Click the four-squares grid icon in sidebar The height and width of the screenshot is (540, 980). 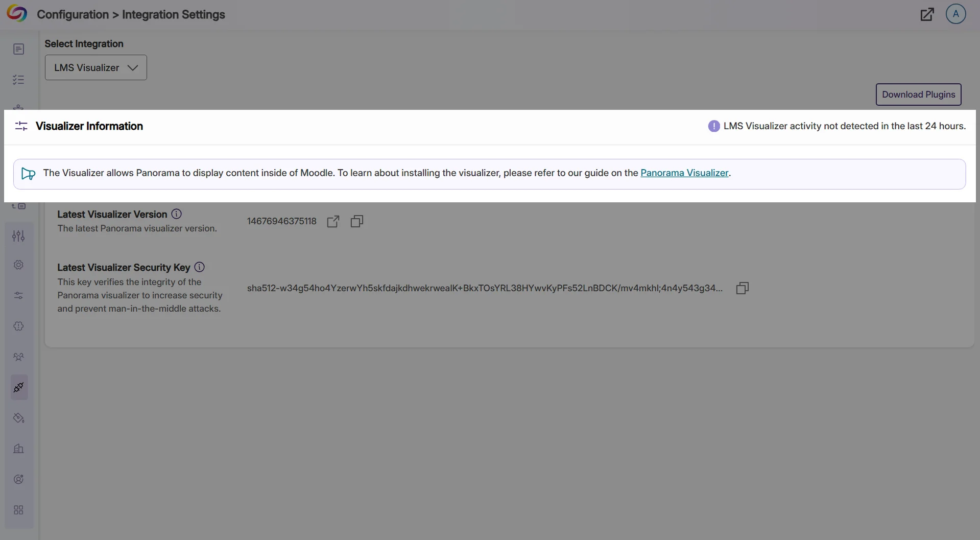tap(18, 510)
